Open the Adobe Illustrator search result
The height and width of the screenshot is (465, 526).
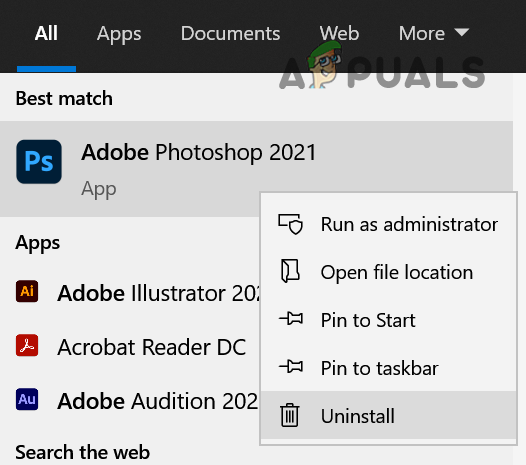(130, 293)
